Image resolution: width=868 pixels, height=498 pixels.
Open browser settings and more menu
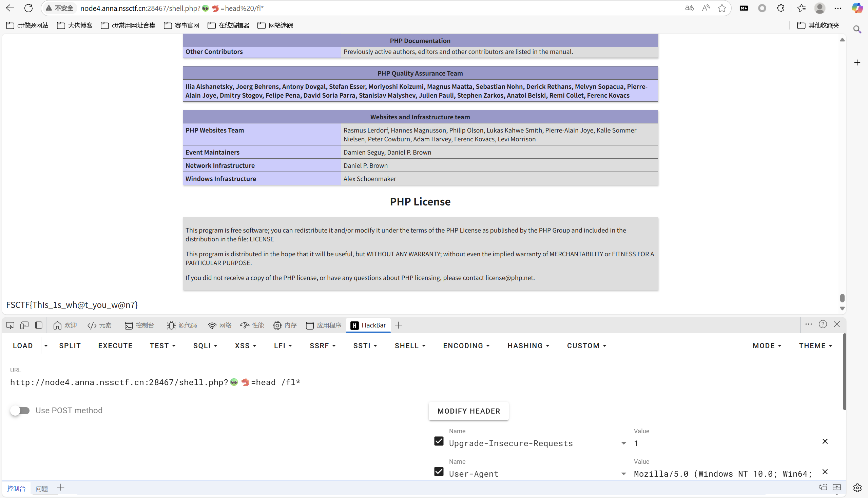pos(838,8)
